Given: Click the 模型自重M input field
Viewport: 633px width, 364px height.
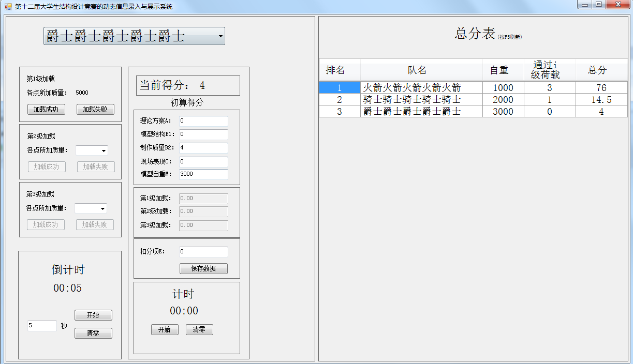Looking at the screenshot, I should click(203, 174).
